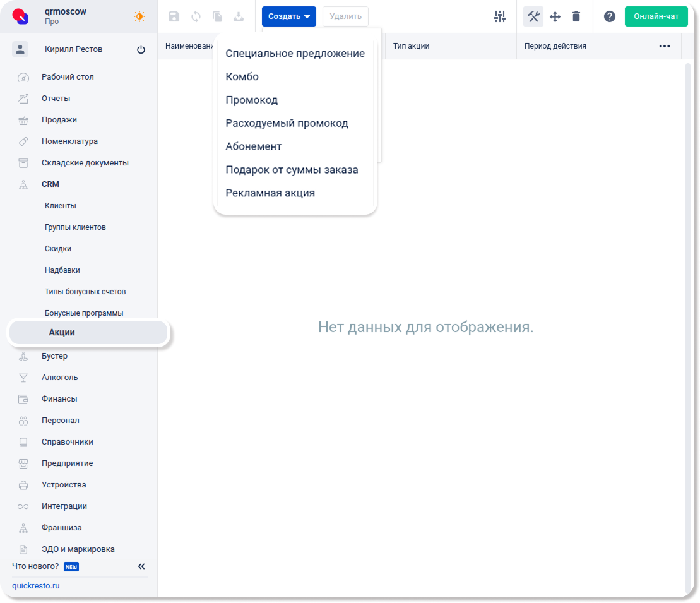Toggle the sun light theme switch
This screenshot has width=700, height=603.
[139, 16]
